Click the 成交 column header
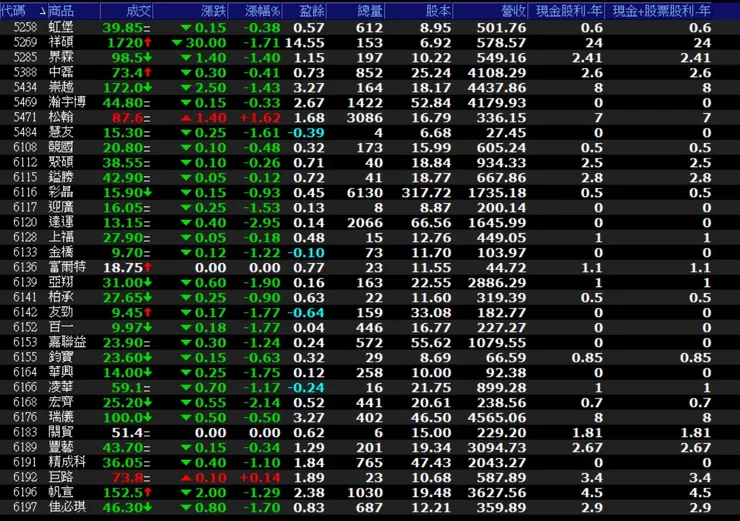This screenshot has height=521, width=740. (x=138, y=11)
